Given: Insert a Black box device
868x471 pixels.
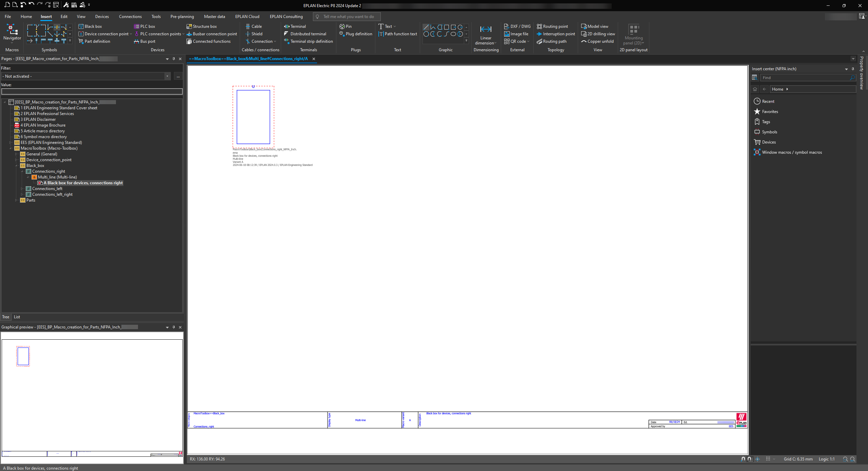Looking at the screenshot, I should (x=90, y=26).
